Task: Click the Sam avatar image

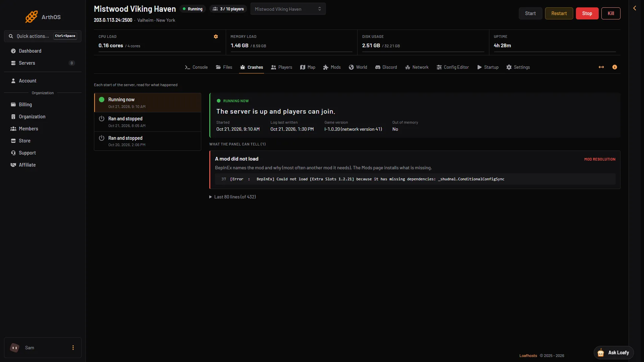Action: click(15, 348)
